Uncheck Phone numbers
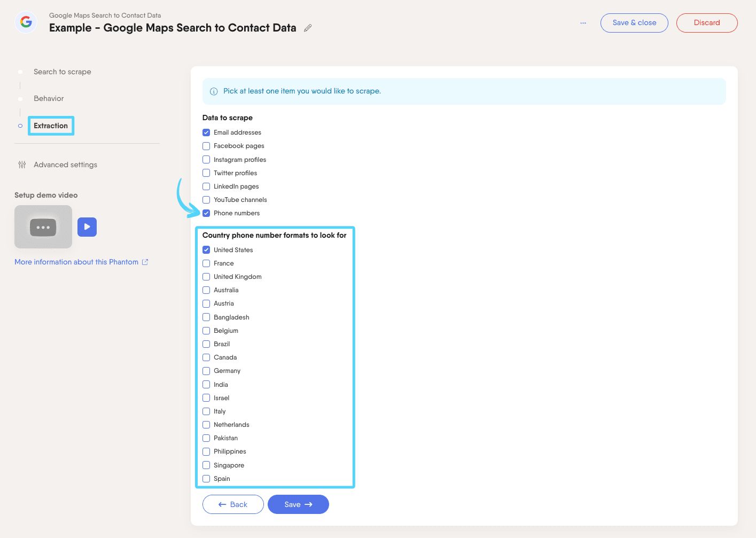The height and width of the screenshot is (538, 756). tap(206, 213)
